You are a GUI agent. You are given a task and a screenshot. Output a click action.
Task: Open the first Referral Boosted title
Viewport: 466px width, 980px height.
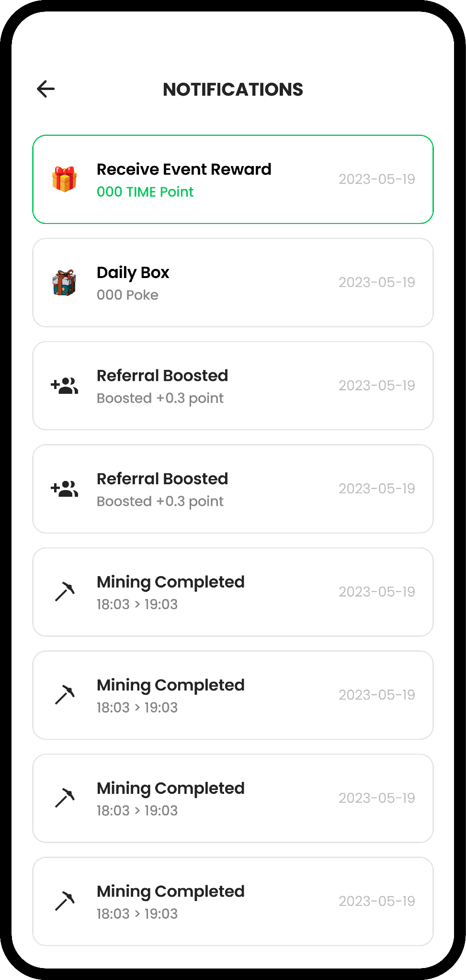point(162,376)
